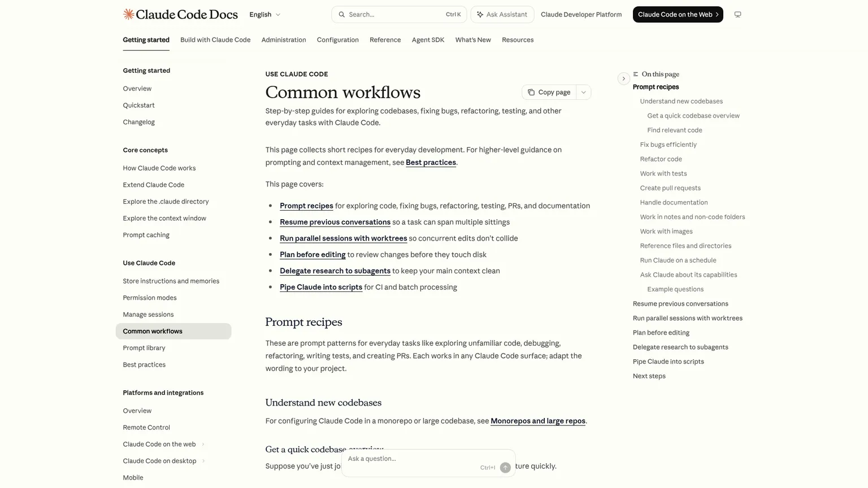Open the Monorepos and large repos link
868x488 pixels.
pyautogui.click(x=538, y=421)
